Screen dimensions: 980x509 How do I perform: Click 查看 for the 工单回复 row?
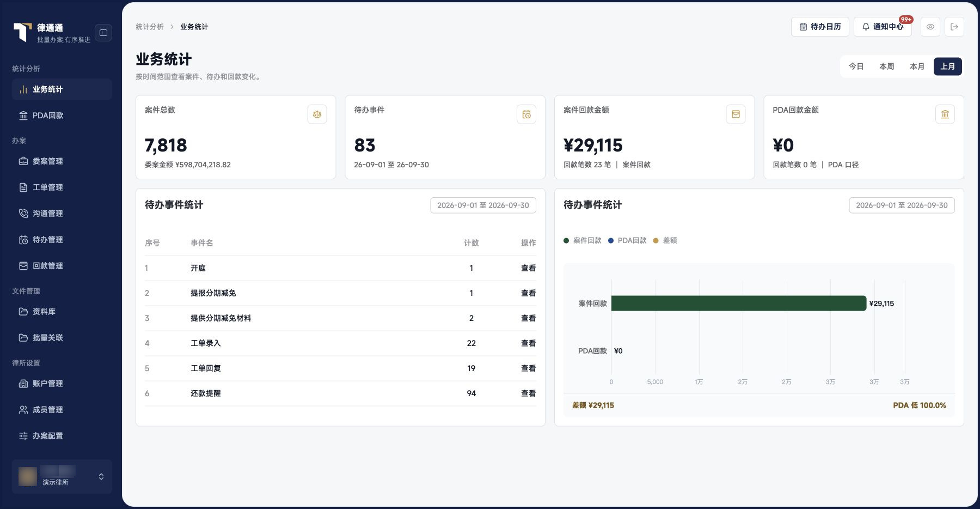(x=528, y=368)
